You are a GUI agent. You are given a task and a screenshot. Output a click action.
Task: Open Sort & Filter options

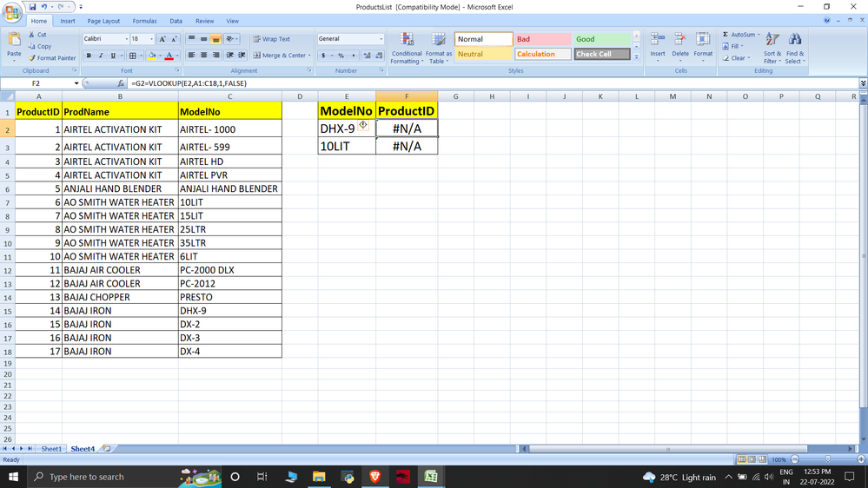[772, 48]
